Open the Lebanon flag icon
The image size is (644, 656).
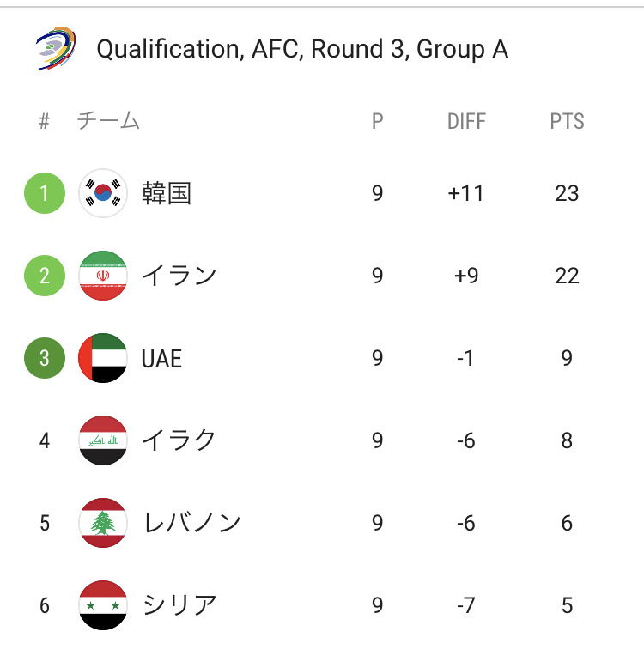coord(103,523)
